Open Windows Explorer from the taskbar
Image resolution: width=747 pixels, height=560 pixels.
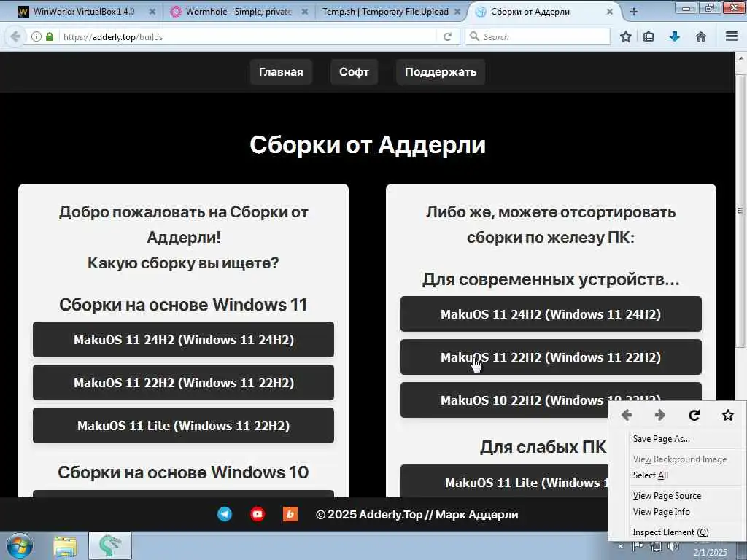point(65,546)
